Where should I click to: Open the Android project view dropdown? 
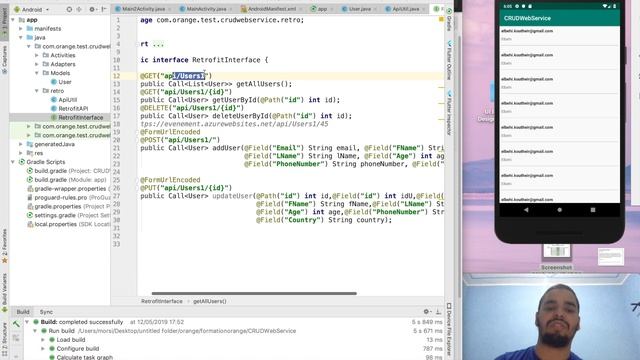[31, 9]
